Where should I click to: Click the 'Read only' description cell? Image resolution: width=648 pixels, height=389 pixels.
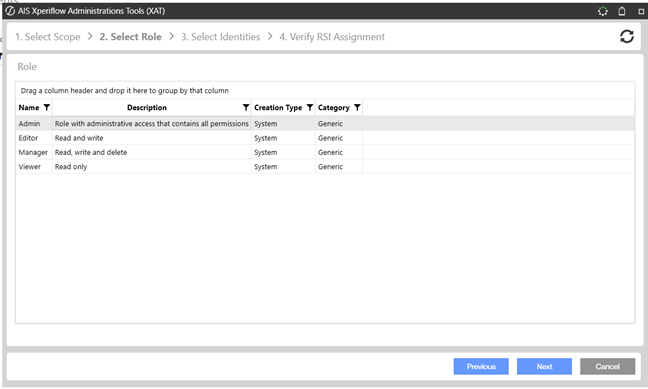point(152,167)
